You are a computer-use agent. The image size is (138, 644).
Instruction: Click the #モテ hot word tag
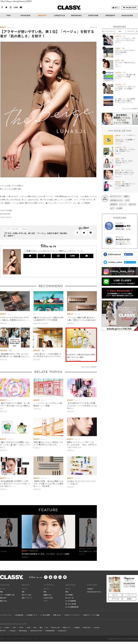pyautogui.click(x=127, y=200)
